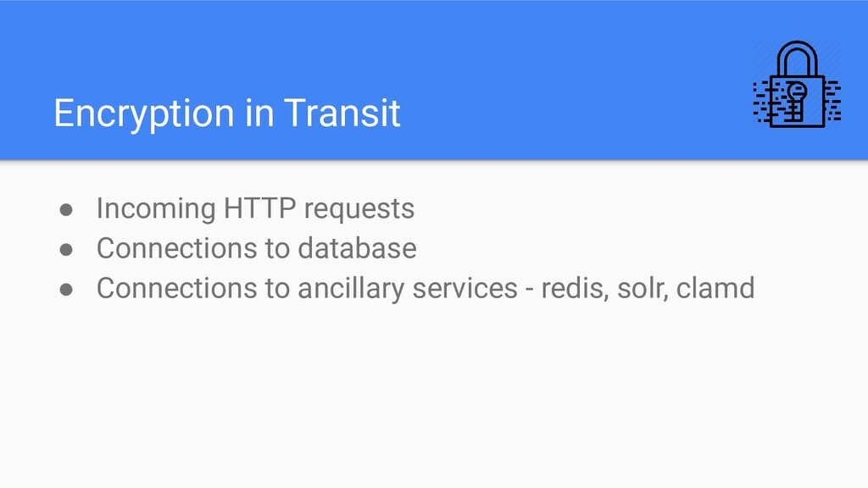Click the padlock encryption icon
This screenshot has height=488, width=868.
[797, 84]
